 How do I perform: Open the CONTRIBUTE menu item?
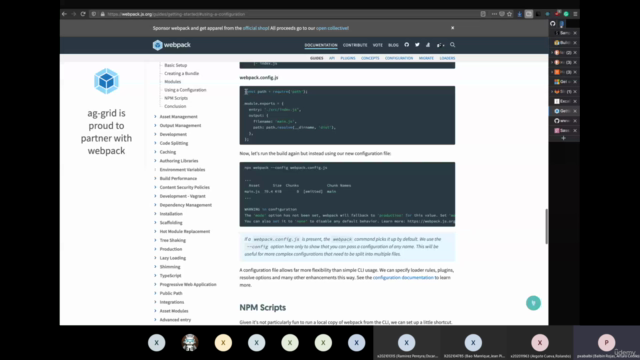355,45
